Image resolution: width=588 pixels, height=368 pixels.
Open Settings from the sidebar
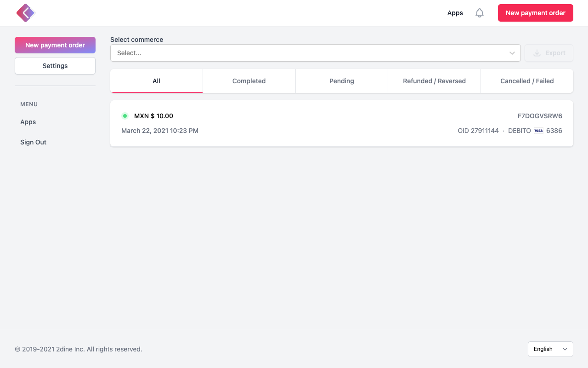55,66
